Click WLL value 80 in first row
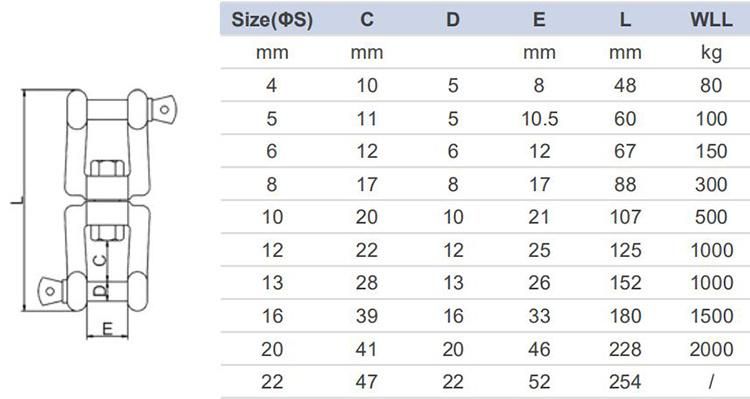 [711, 86]
